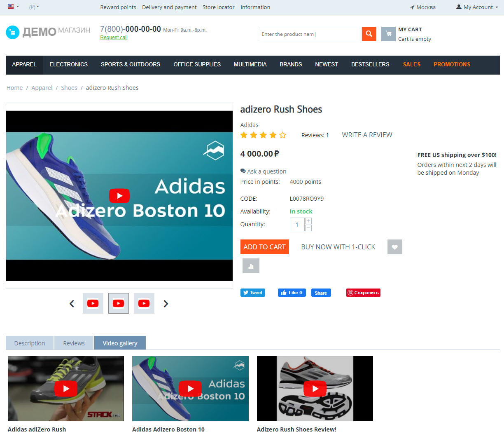This screenshot has height=441, width=504.
Task: Open the ruble currency selector dropdown
Action: pyautogui.click(x=33, y=7)
